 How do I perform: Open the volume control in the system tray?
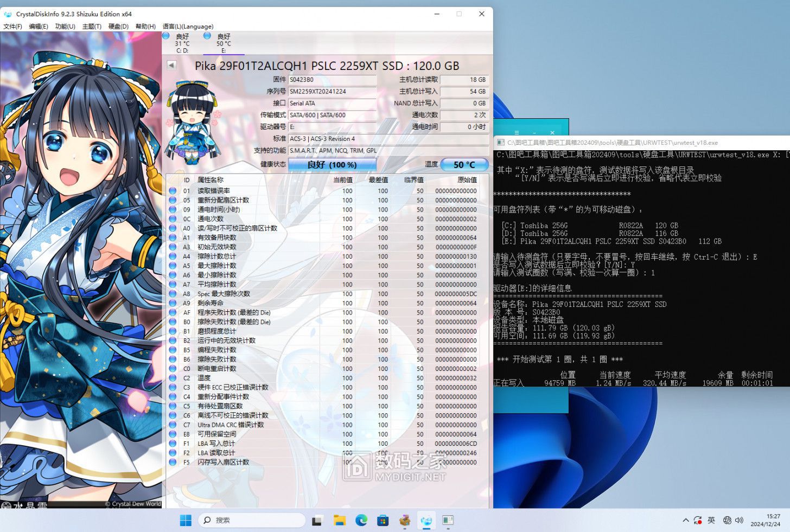tap(739, 521)
